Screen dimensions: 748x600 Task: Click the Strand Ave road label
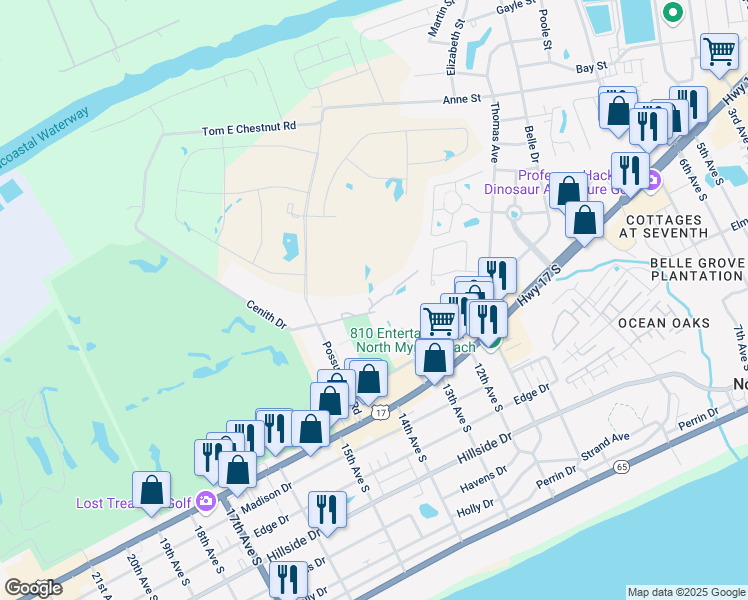pyautogui.click(x=605, y=446)
